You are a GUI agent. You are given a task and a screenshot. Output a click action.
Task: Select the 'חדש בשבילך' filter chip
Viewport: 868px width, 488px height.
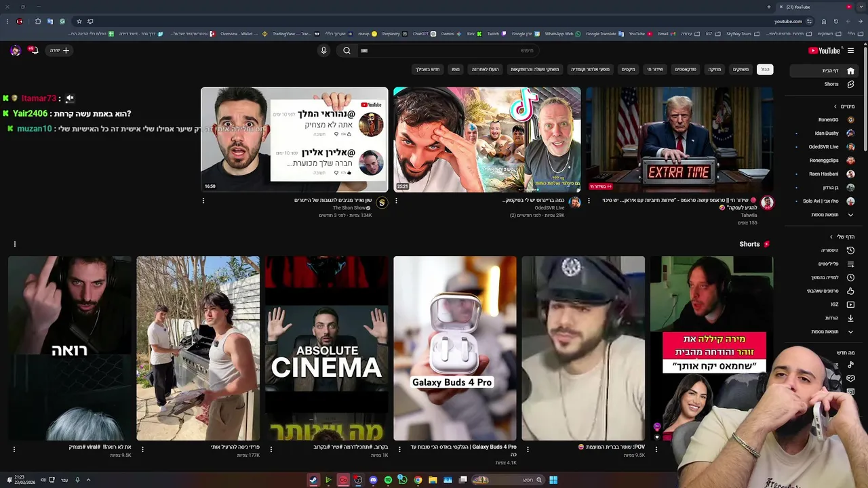pos(427,69)
